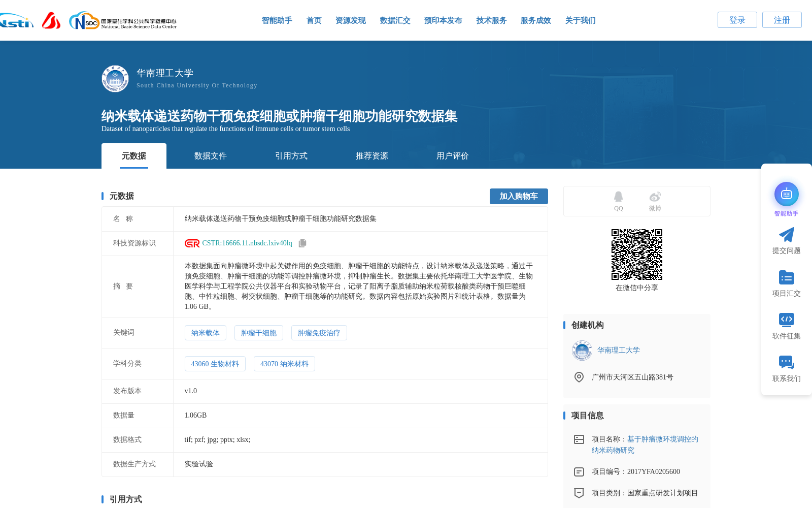The height and width of the screenshot is (508, 812).
Task: Open 预印本发布 navigation item
Action: tap(443, 20)
